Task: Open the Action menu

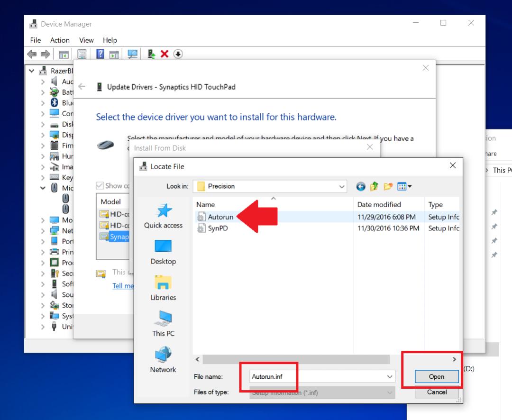Action: tap(60, 40)
